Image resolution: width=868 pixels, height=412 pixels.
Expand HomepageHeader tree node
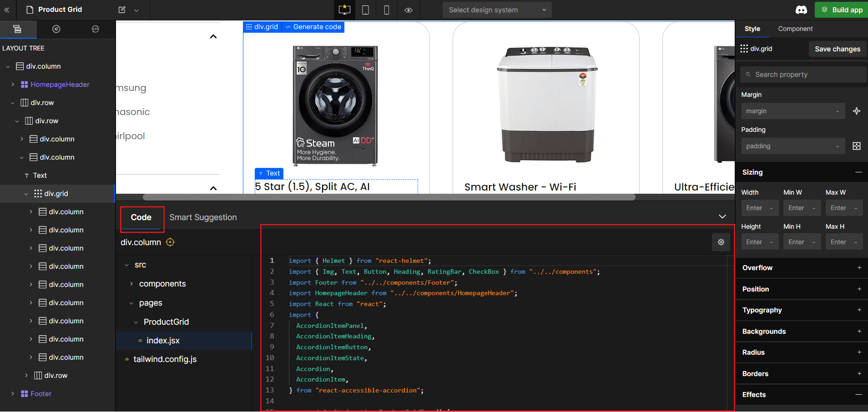13,85
